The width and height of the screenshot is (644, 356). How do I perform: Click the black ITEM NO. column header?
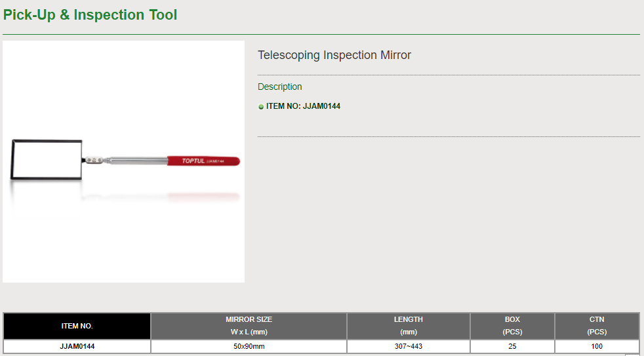pyautogui.click(x=77, y=326)
